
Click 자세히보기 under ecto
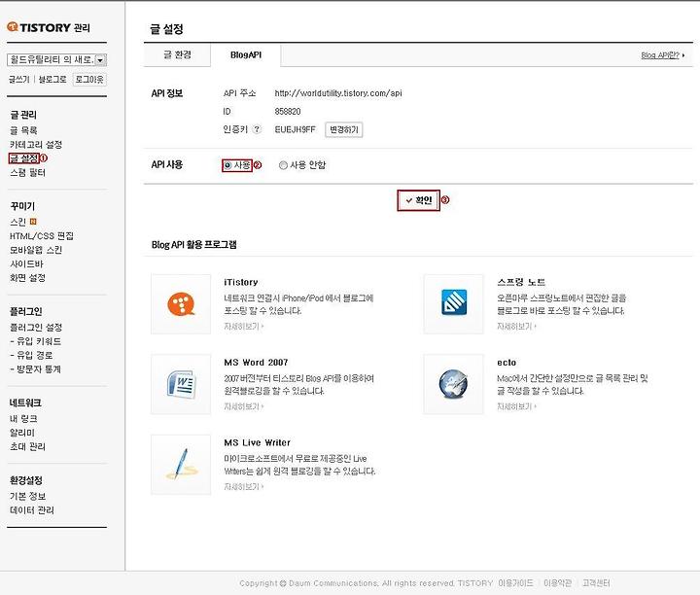[x=516, y=406]
